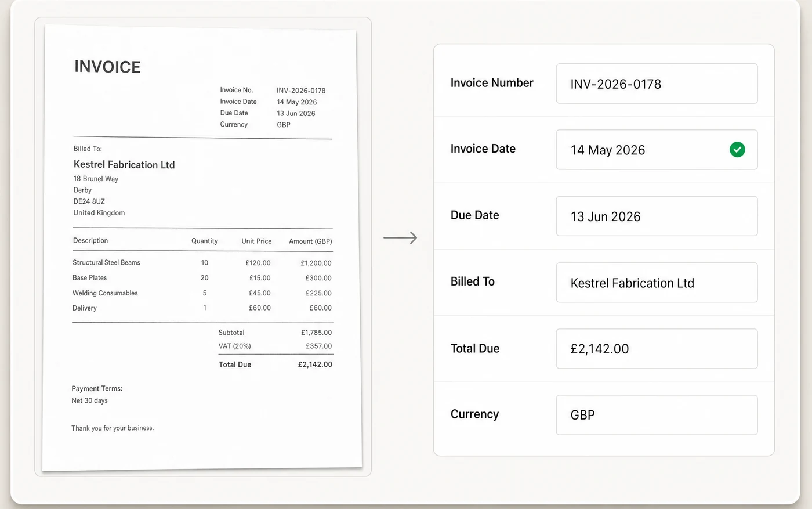Click the VAT (20%) row on the invoice
This screenshot has height=509, width=812.
pyautogui.click(x=275, y=346)
